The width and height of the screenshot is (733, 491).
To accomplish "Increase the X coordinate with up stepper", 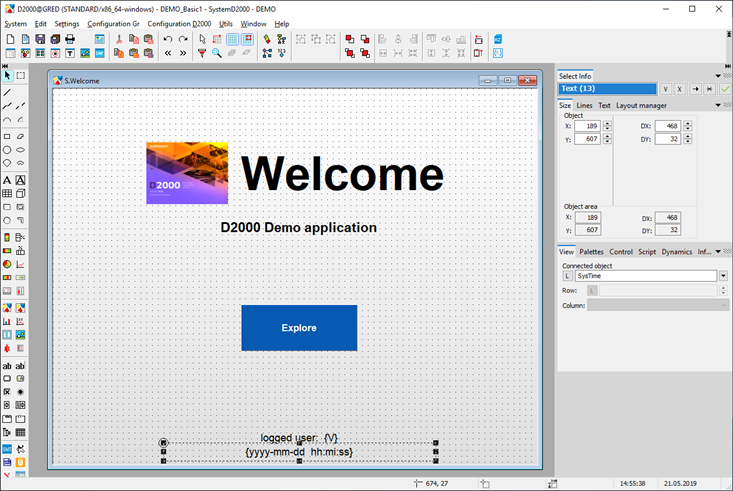I will (x=606, y=123).
